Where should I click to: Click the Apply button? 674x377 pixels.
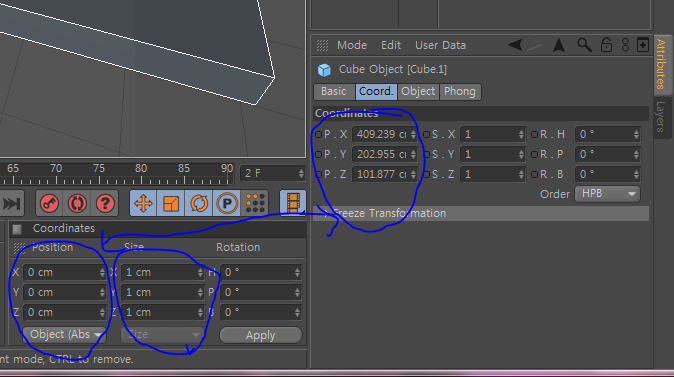[260, 335]
